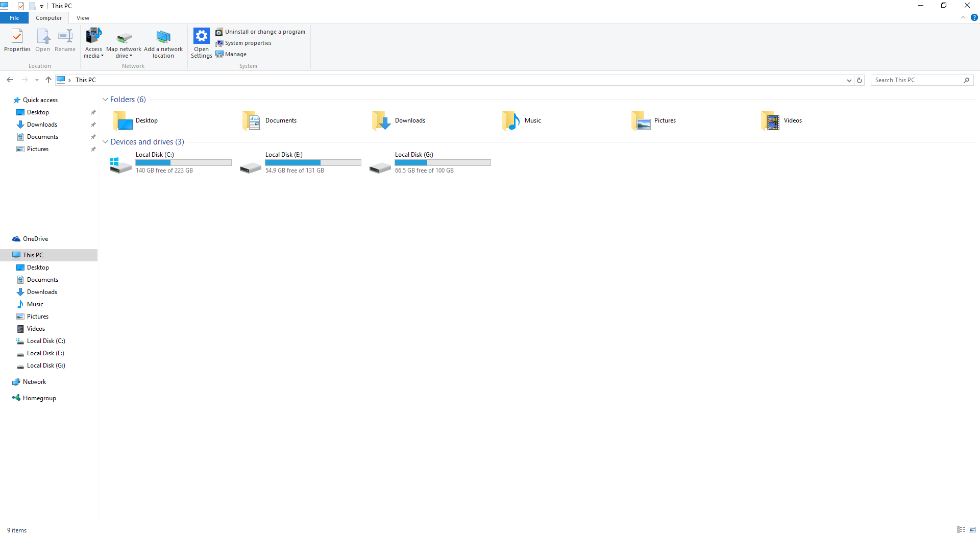Image resolution: width=980 pixels, height=536 pixels.
Task: Select Network in navigation pane
Action: click(34, 382)
